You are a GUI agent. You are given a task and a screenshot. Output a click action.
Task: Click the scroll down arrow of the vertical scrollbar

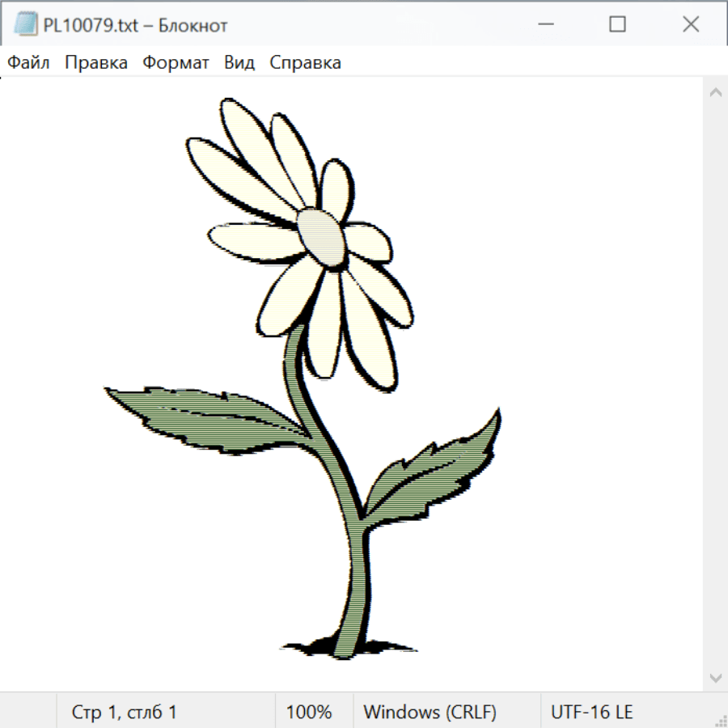pos(715,677)
